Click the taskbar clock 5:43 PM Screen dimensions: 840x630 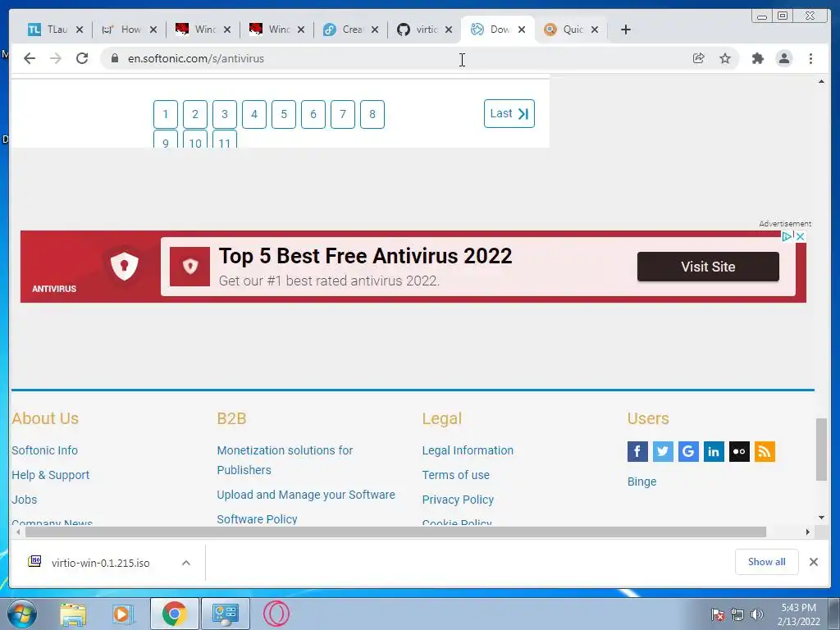pos(798,614)
